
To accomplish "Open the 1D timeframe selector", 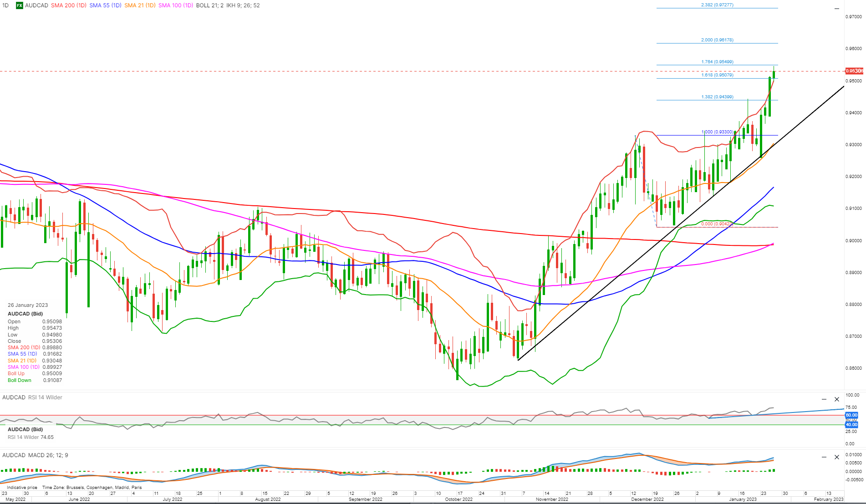I will (x=5, y=5).
